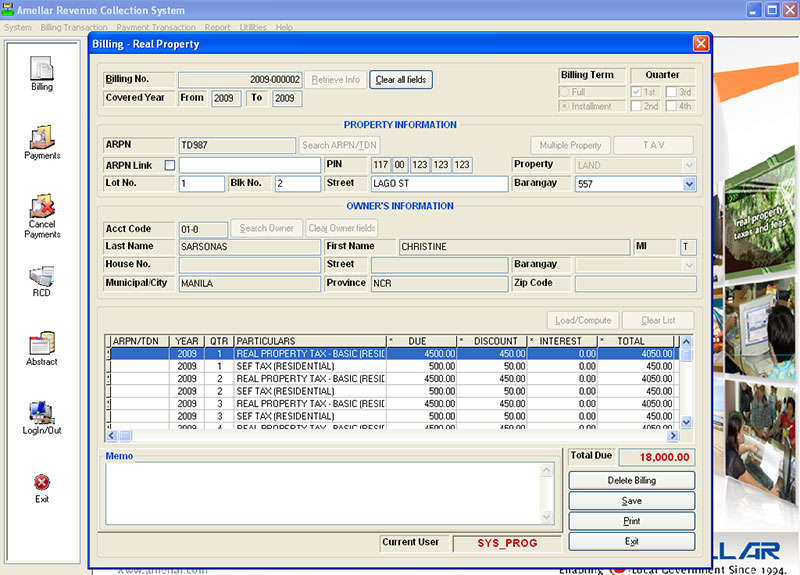Click the billing list scroll-right arrow
The width and height of the screenshot is (800, 575).
(673, 435)
